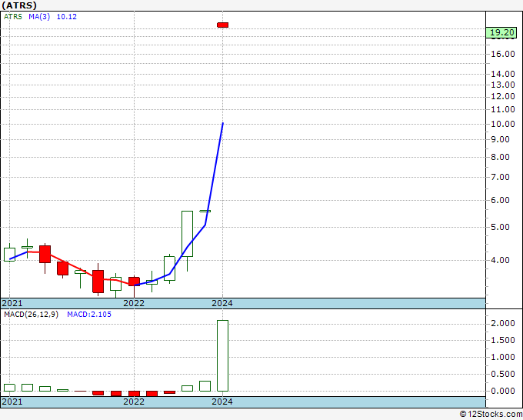Click the tallest green MACD histogram bar
Image resolution: width=523 pixels, height=420 pixels.
[222, 355]
